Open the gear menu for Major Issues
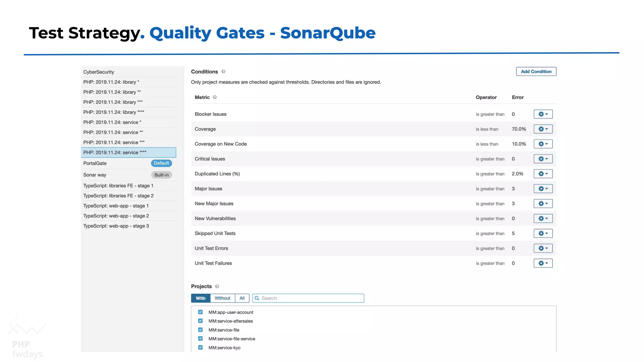The height and width of the screenshot is (362, 644). click(543, 189)
